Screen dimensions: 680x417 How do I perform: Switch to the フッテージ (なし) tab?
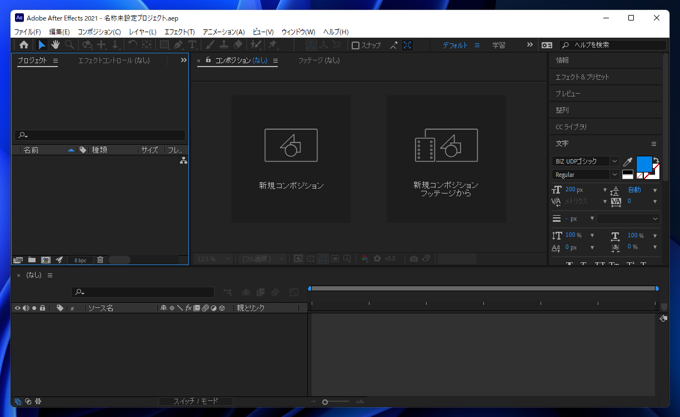[x=319, y=60]
